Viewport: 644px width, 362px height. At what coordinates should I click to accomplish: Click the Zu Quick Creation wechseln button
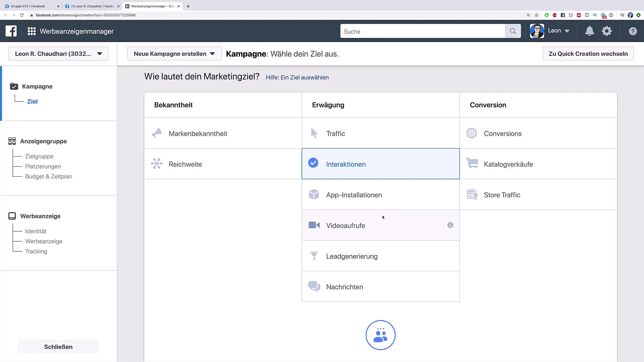[588, 54]
